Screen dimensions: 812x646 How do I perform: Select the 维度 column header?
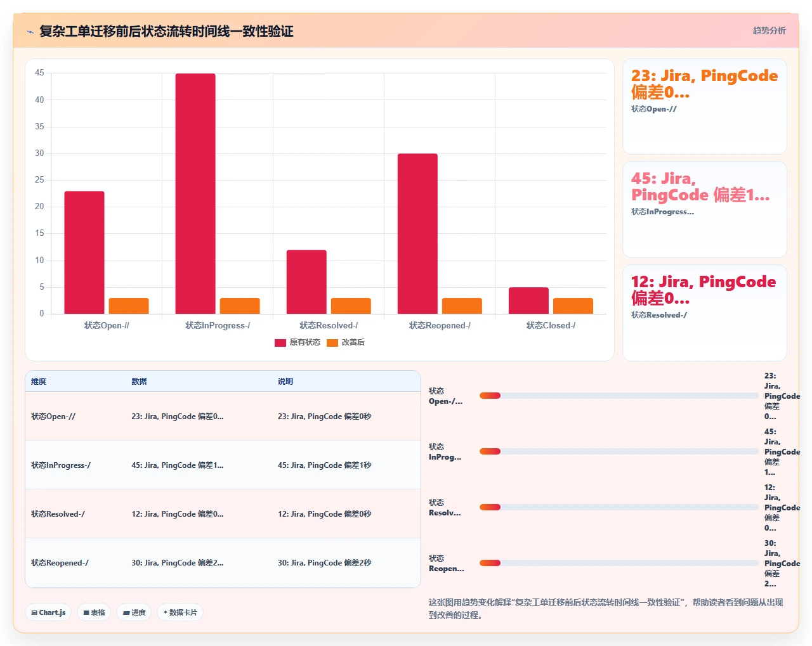click(x=39, y=382)
